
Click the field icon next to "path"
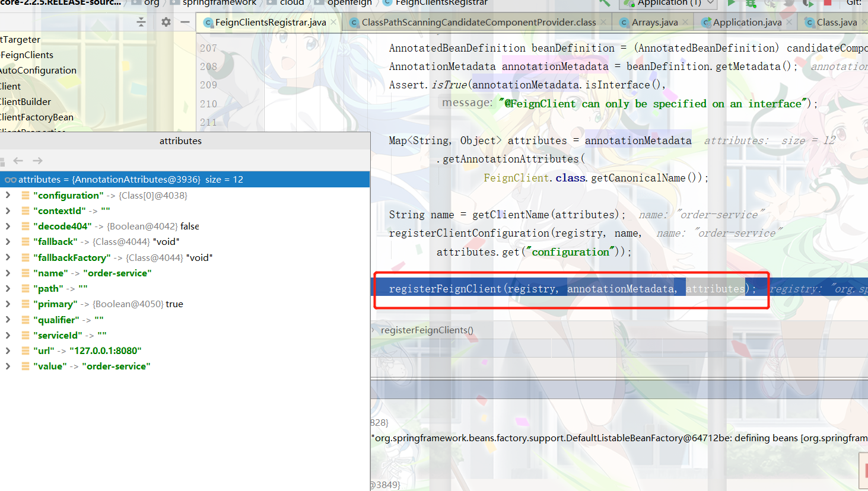point(26,288)
